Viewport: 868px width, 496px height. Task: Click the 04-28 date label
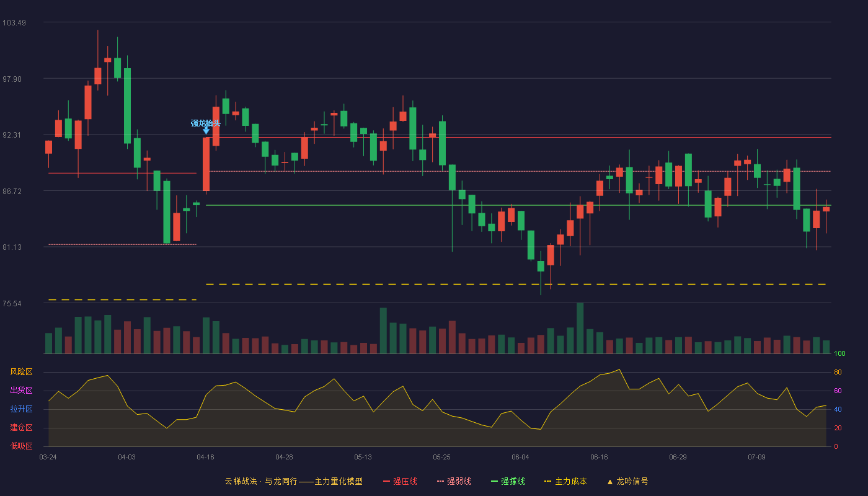pyautogui.click(x=284, y=457)
